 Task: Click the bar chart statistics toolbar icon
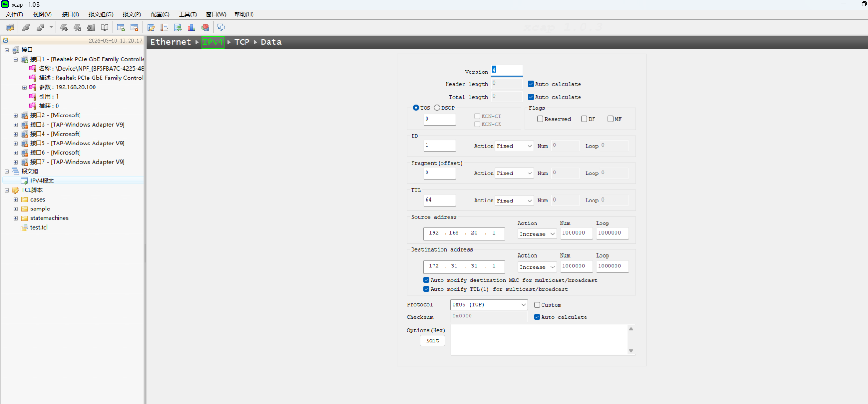[x=191, y=28]
